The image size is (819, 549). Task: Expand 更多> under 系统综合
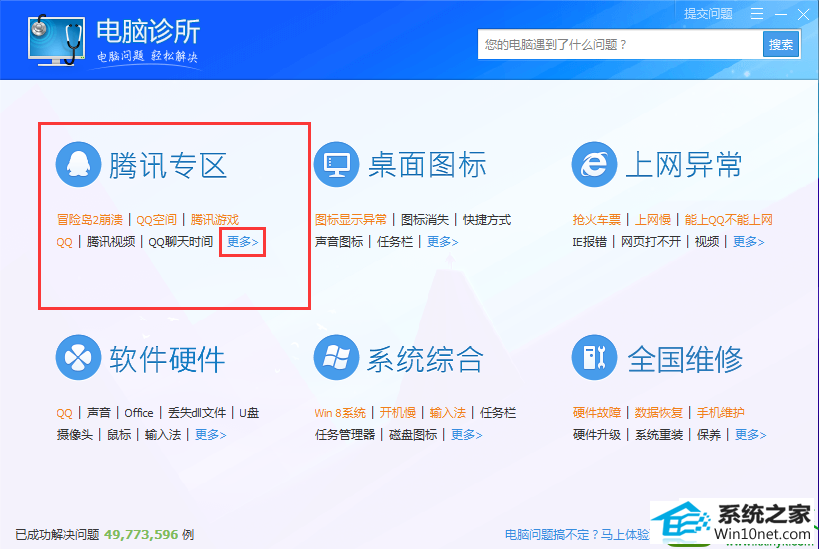466,435
